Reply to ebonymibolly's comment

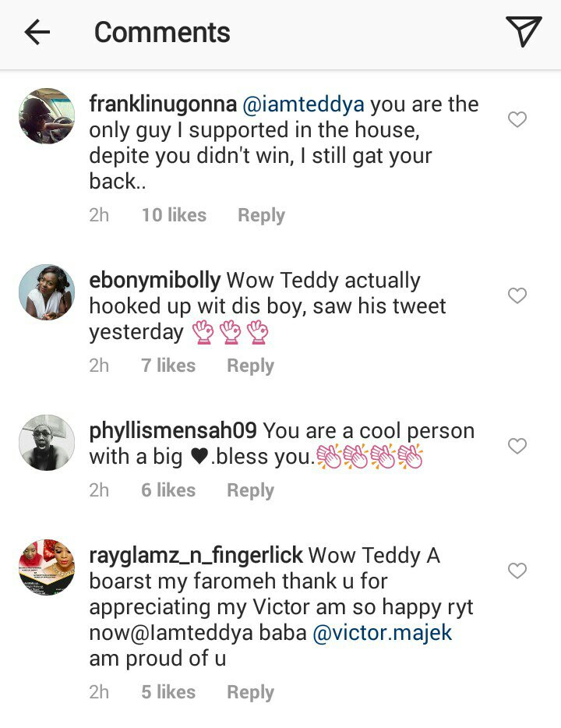pos(250,366)
